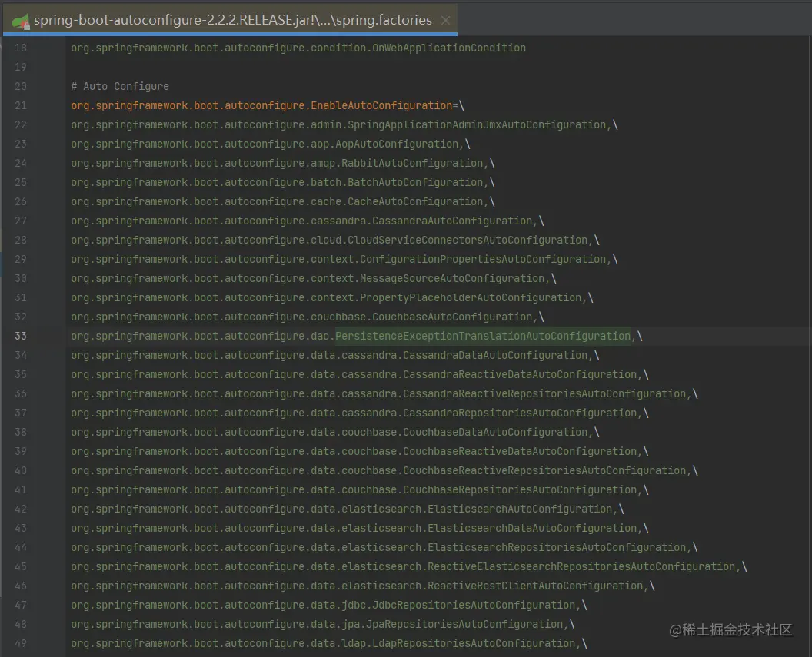The height and width of the screenshot is (657, 812).
Task: Click the CassandraReactiveRepositoriesAutoConfiguration line
Action: click(x=384, y=393)
